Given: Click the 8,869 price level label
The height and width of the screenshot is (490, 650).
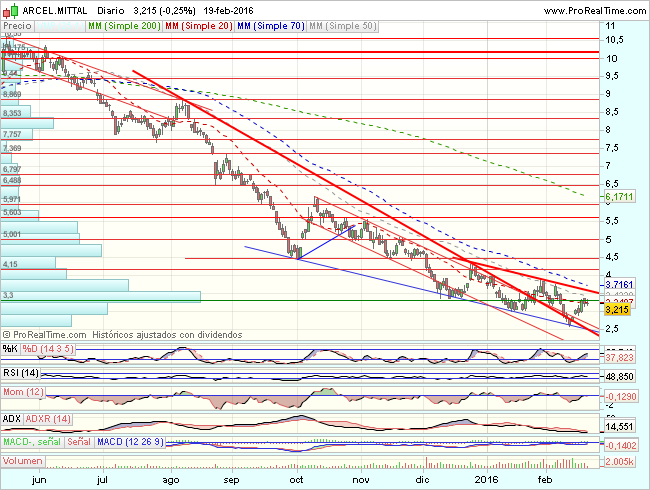Looking at the screenshot, I should 12,95.
